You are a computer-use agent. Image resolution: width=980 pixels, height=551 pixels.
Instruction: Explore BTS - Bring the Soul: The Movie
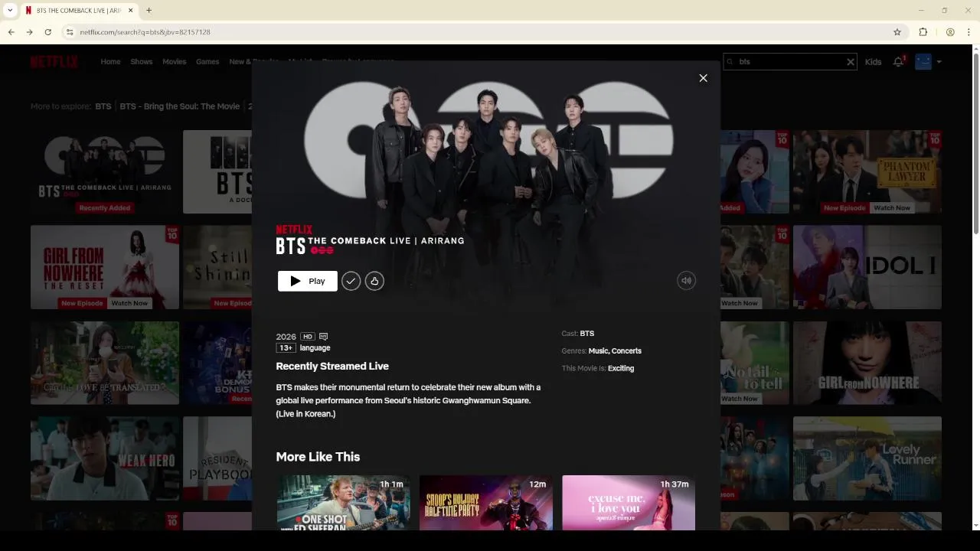coord(180,106)
